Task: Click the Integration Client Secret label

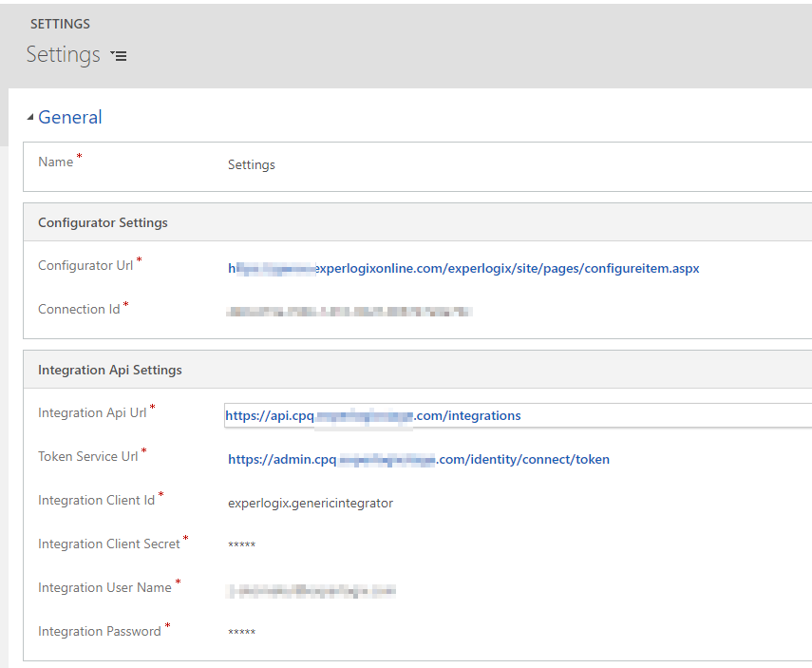Action: (x=109, y=544)
